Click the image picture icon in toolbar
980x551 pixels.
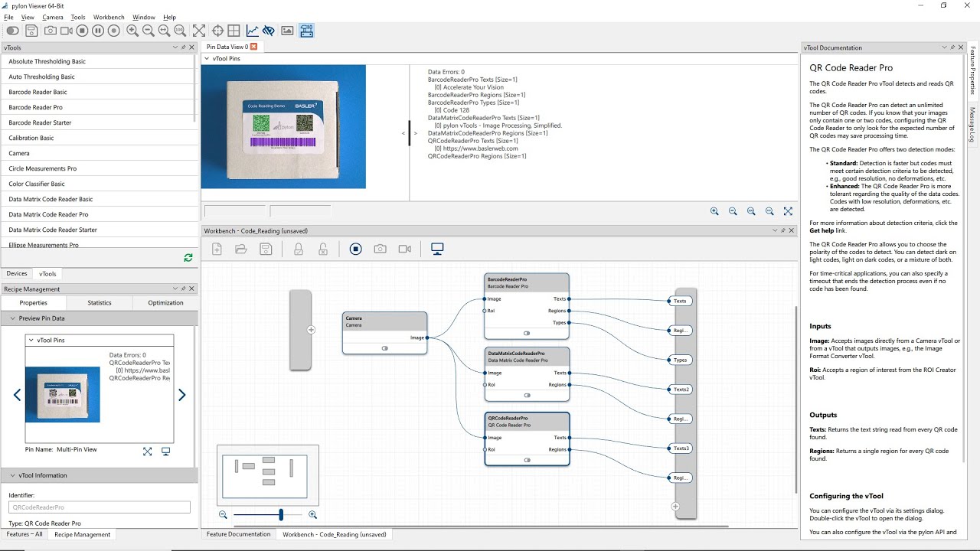287,31
